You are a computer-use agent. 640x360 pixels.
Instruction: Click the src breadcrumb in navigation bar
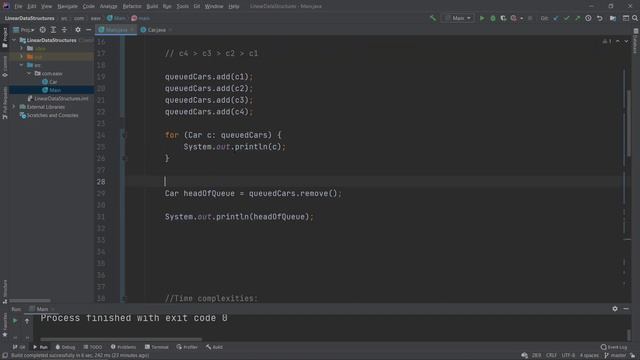64,18
